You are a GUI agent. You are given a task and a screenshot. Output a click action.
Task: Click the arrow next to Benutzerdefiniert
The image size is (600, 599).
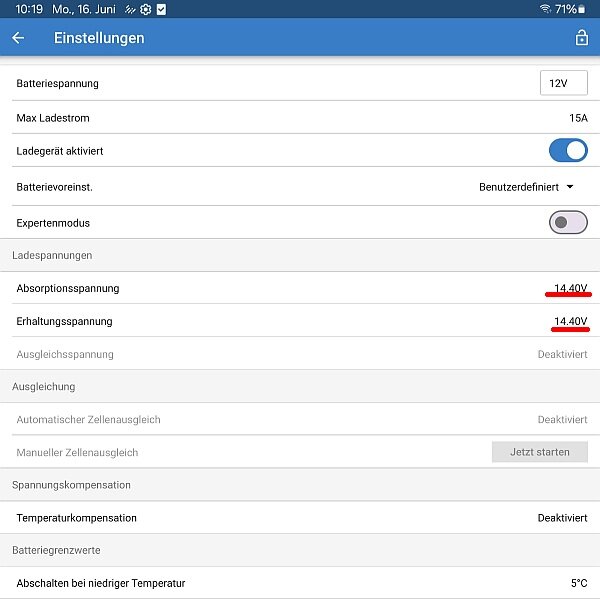tap(570, 187)
